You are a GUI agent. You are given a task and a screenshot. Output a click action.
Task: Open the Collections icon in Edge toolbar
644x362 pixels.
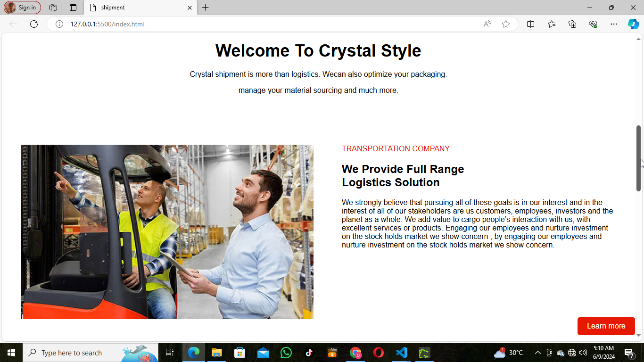click(572, 24)
